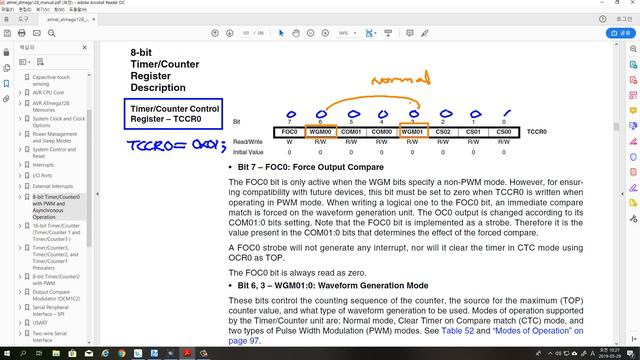Open the third menu in menu bar
The width and height of the screenshot is (640, 360).
click(43, 9)
